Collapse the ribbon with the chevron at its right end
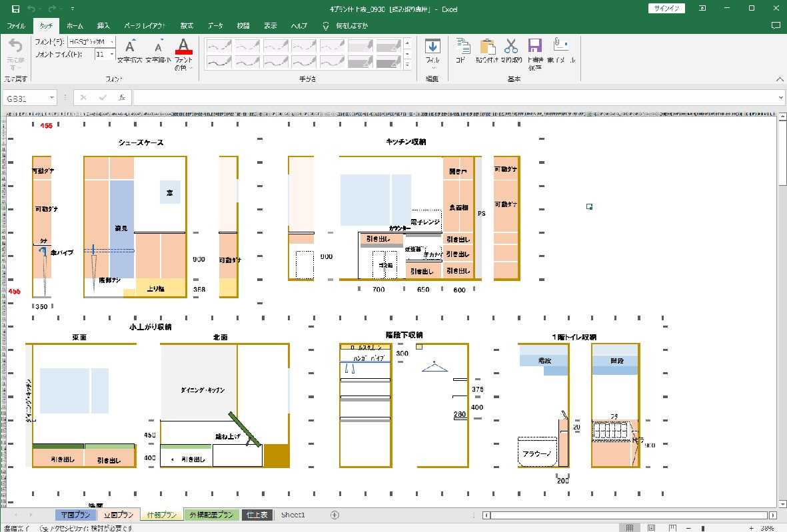Image resolution: width=787 pixels, height=532 pixels. click(779, 79)
